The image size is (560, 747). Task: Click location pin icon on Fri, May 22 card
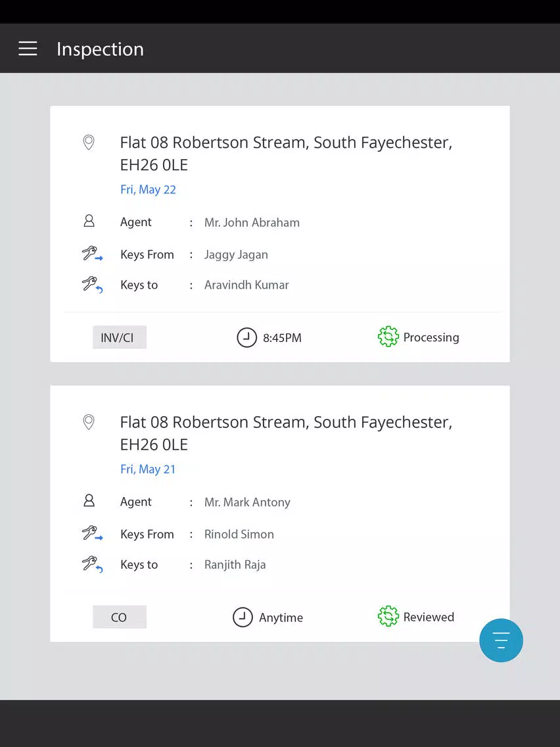89,142
